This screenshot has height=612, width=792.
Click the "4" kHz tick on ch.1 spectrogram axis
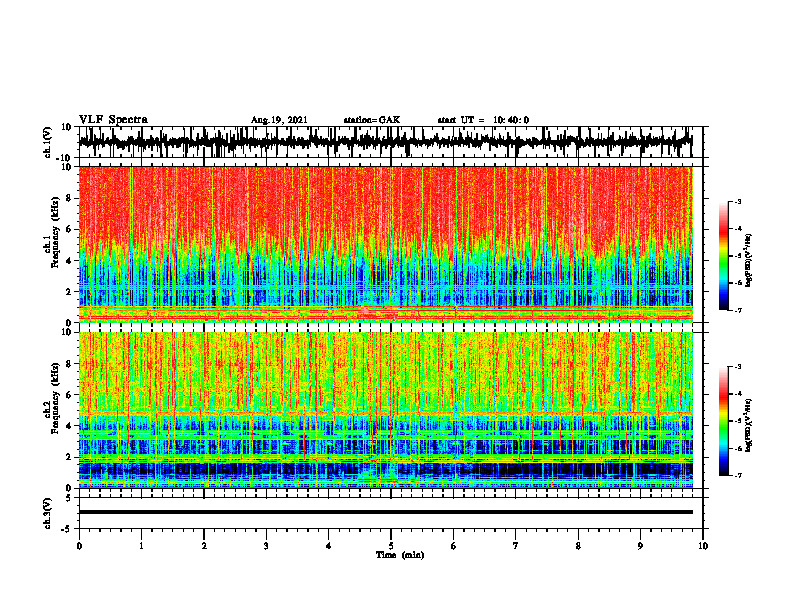[69, 261]
